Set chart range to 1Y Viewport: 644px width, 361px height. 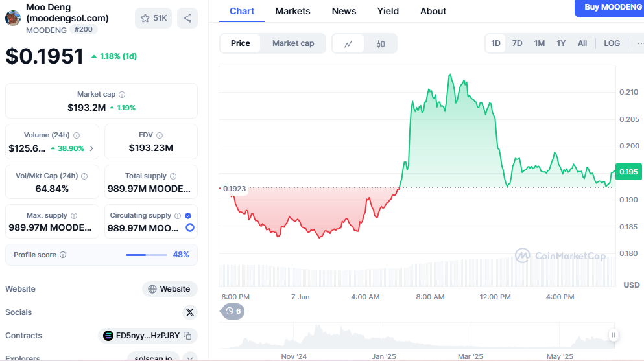pyautogui.click(x=561, y=43)
